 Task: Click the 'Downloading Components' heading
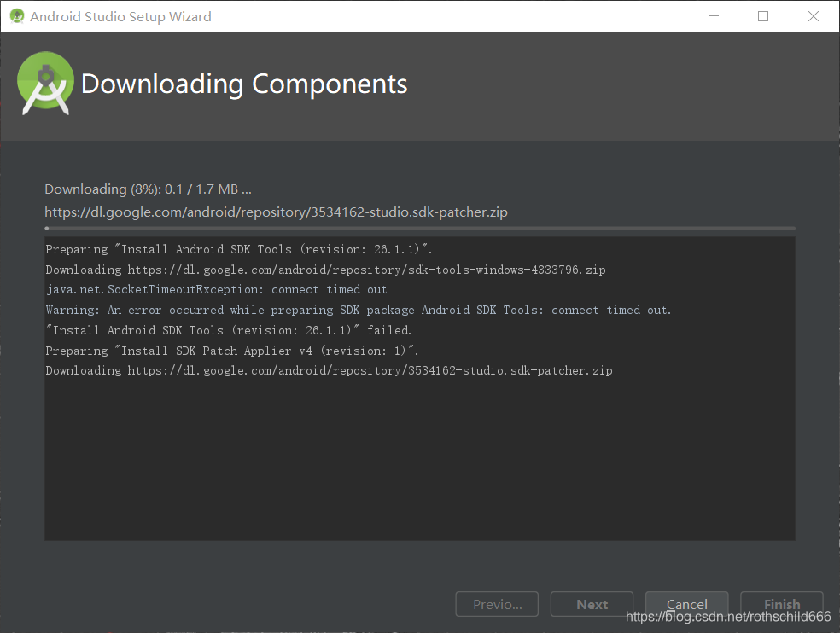(244, 84)
